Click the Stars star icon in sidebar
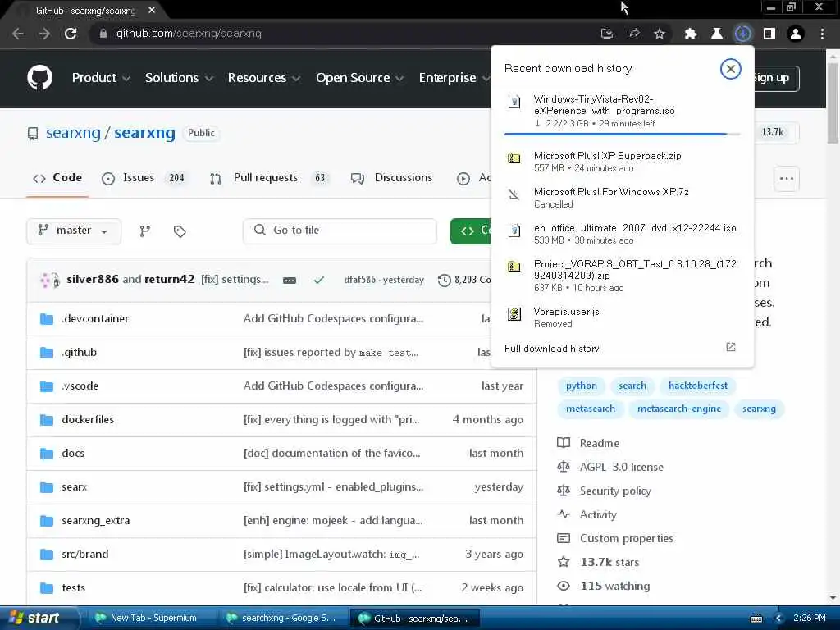Viewport: 840px width, 630px height. 563,562
